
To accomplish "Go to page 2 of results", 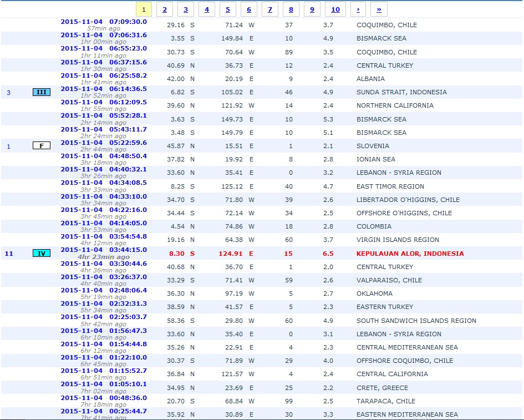I will coord(165,9).
